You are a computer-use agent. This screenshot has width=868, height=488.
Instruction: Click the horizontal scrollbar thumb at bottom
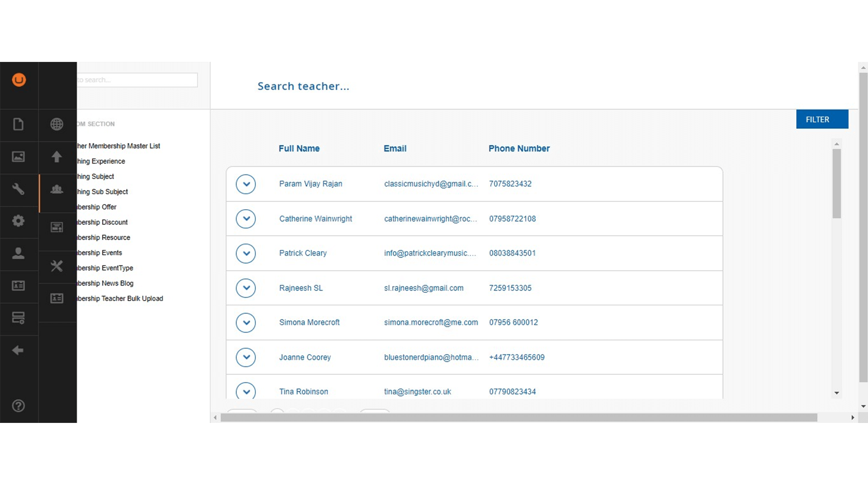(x=519, y=418)
